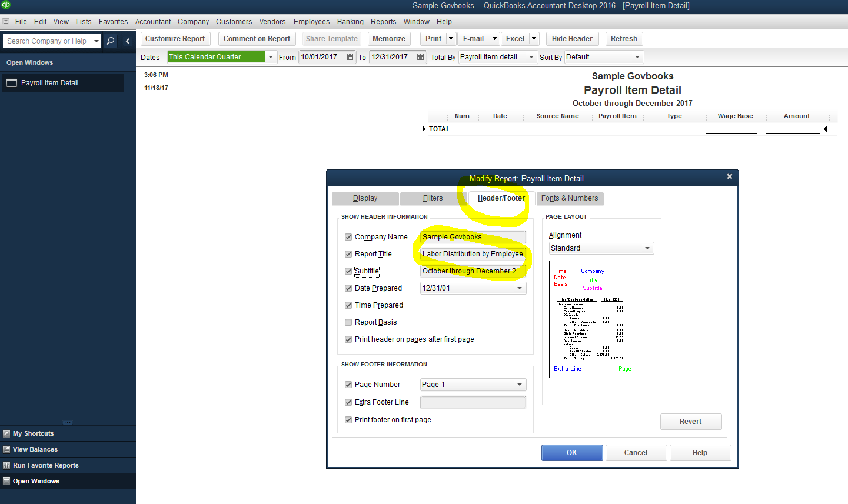Click the My Shortcuts sidebar icon

pyautogui.click(x=6, y=433)
